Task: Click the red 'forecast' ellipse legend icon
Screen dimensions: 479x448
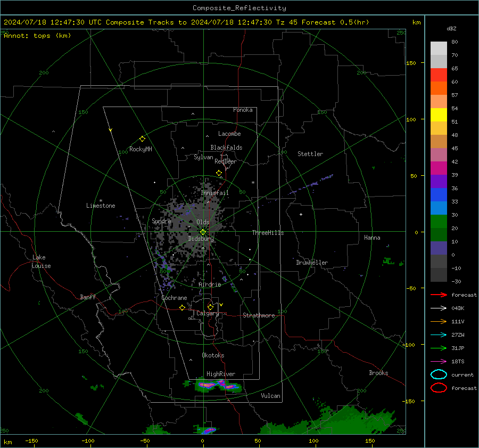Action: (439, 388)
